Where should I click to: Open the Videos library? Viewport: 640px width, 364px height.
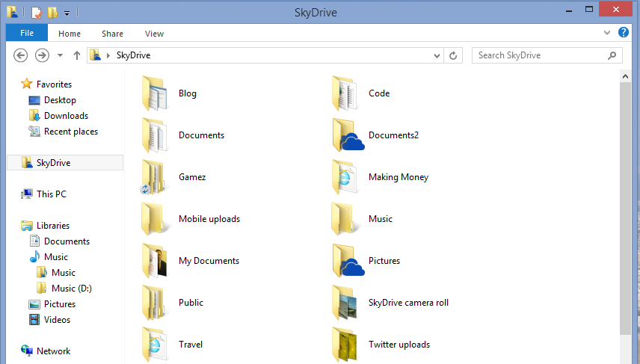tap(57, 319)
